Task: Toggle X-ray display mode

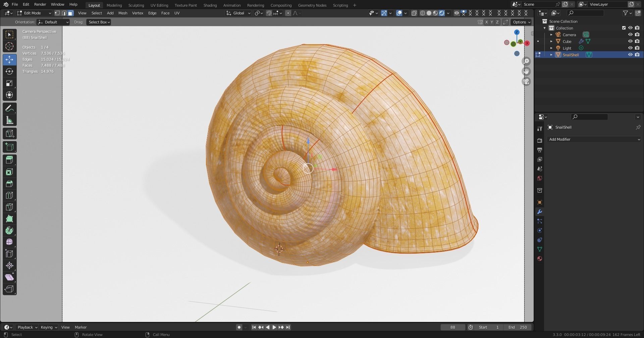Action: tap(414, 13)
